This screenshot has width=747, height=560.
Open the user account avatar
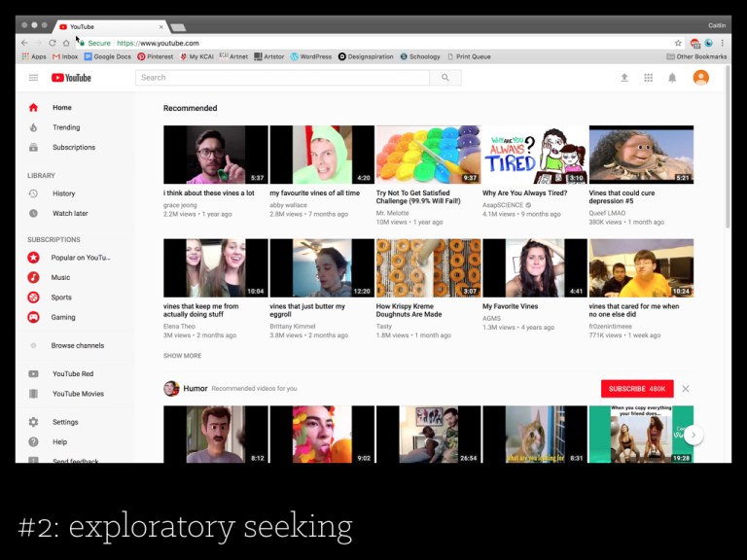[x=700, y=78]
